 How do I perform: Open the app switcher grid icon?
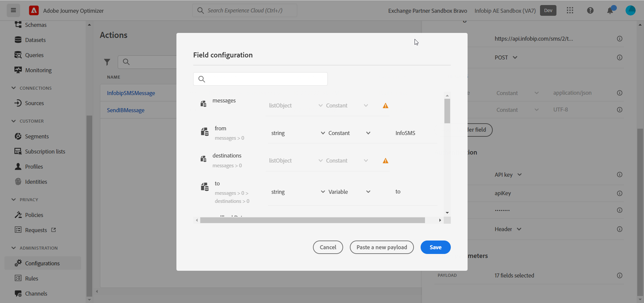tap(570, 10)
